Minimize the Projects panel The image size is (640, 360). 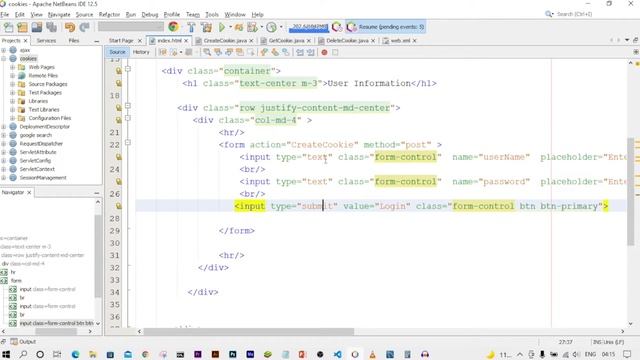tap(96, 41)
